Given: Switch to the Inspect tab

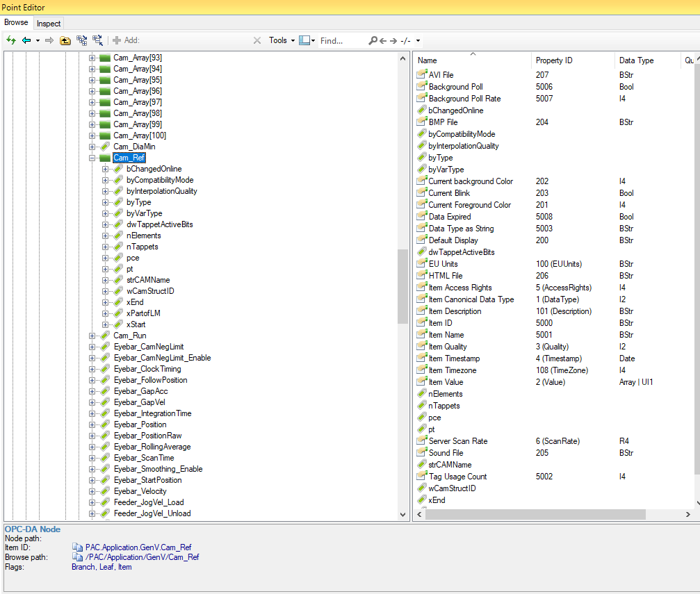Looking at the screenshot, I should [x=49, y=24].
